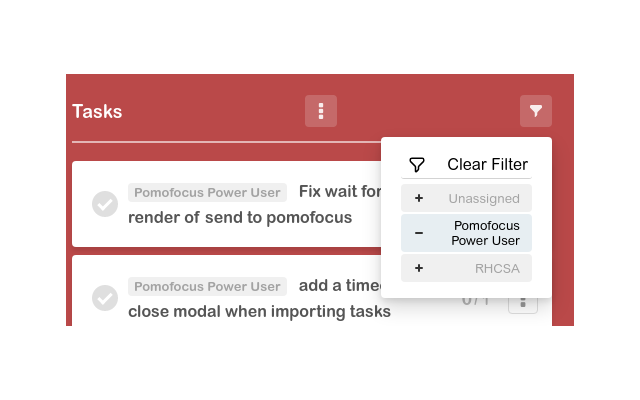Check off the 'close modal when importing tasks' task

tap(105, 298)
